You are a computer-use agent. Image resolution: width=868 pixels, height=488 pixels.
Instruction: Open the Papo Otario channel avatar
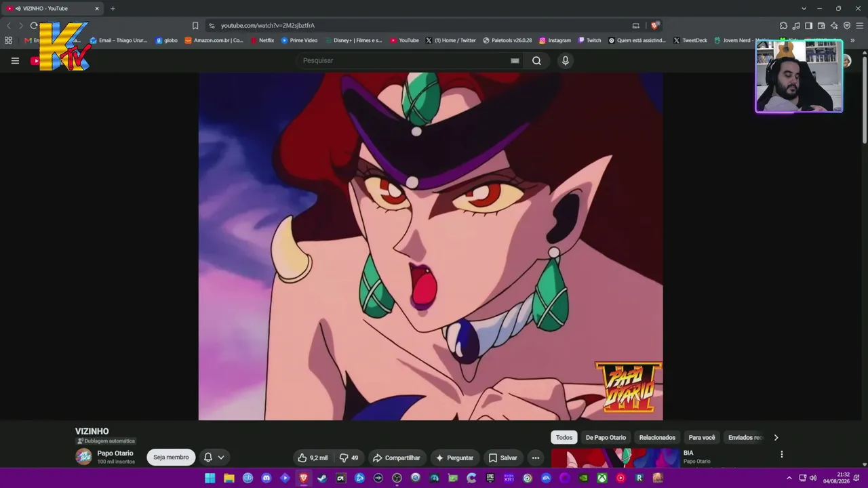(83, 457)
